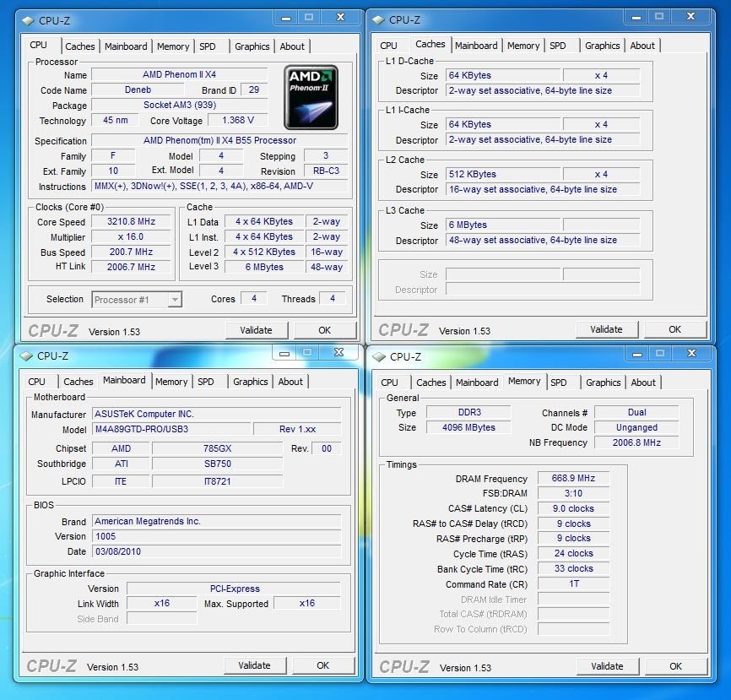Open Mainboard tab in the L1 D-Cache window
This screenshot has height=700, width=731.
[476, 46]
